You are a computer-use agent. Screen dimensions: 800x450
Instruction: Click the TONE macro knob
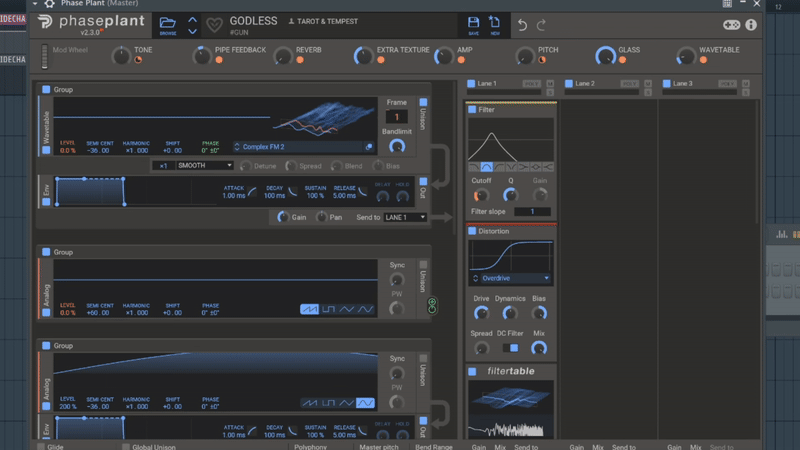(x=121, y=55)
